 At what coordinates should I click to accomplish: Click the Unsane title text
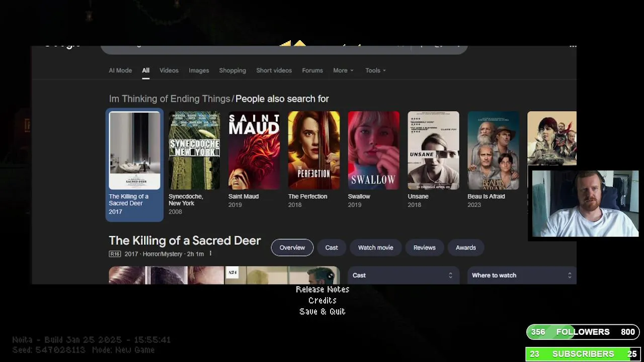click(x=418, y=197)
